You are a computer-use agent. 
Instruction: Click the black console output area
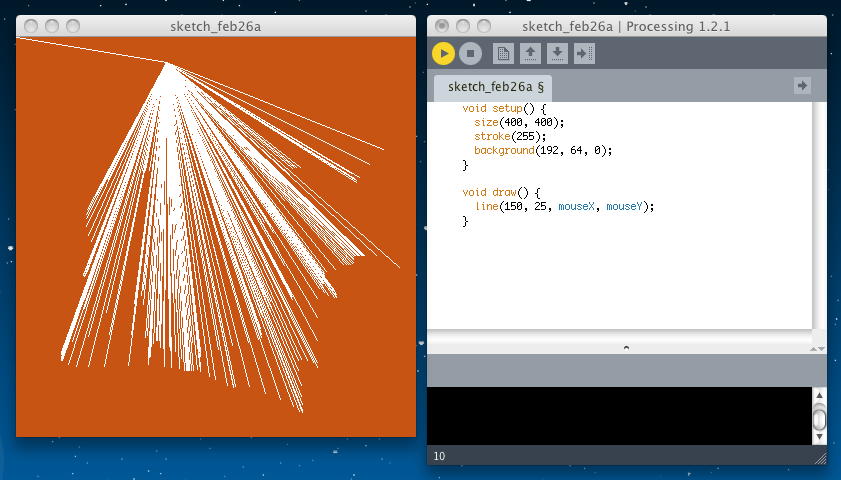[x=619, y=416]
